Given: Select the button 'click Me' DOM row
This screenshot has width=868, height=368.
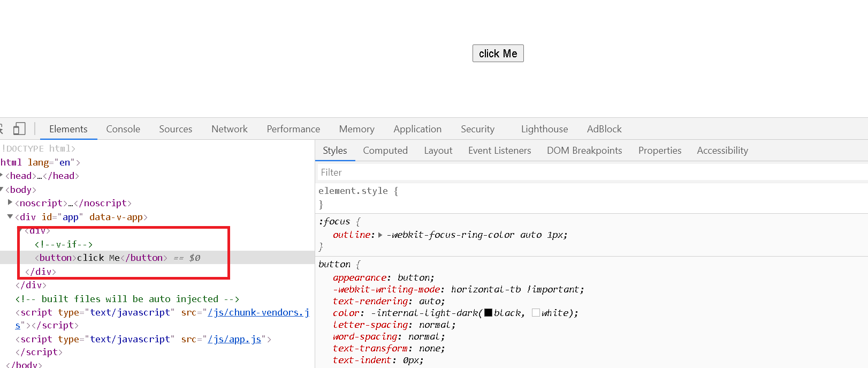Looking at the screenshot, I should (x=157, y=258).
